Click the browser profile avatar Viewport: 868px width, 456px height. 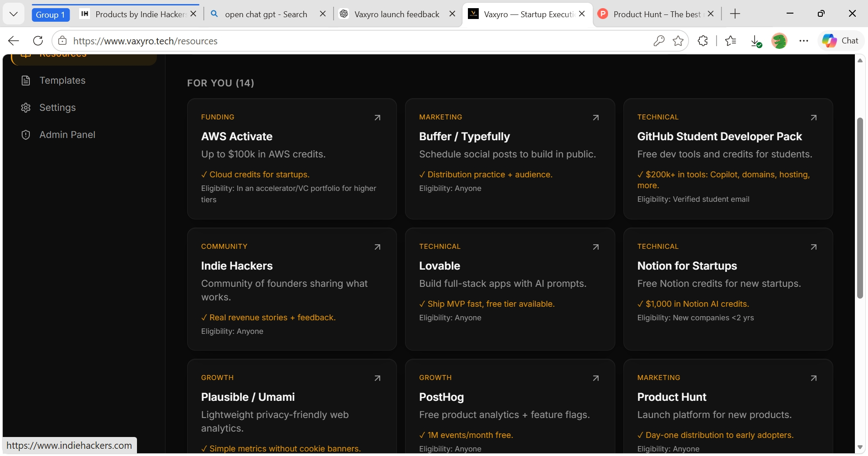point(779,41)
